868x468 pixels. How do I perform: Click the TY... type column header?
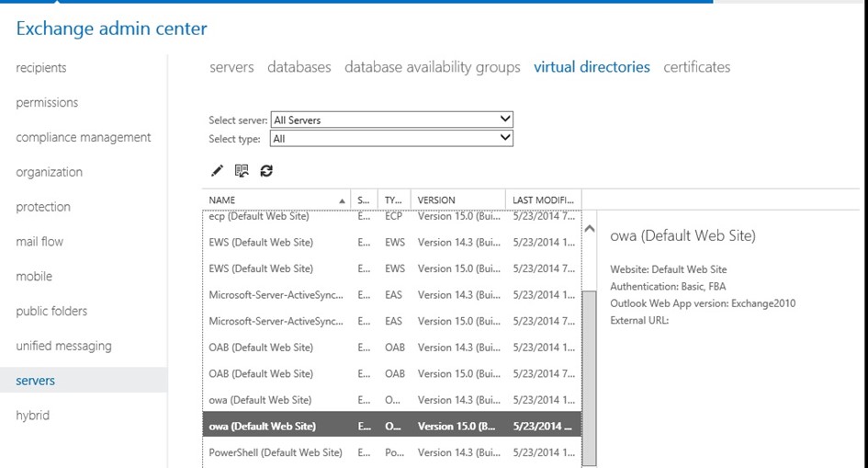(x=394, y=200)
